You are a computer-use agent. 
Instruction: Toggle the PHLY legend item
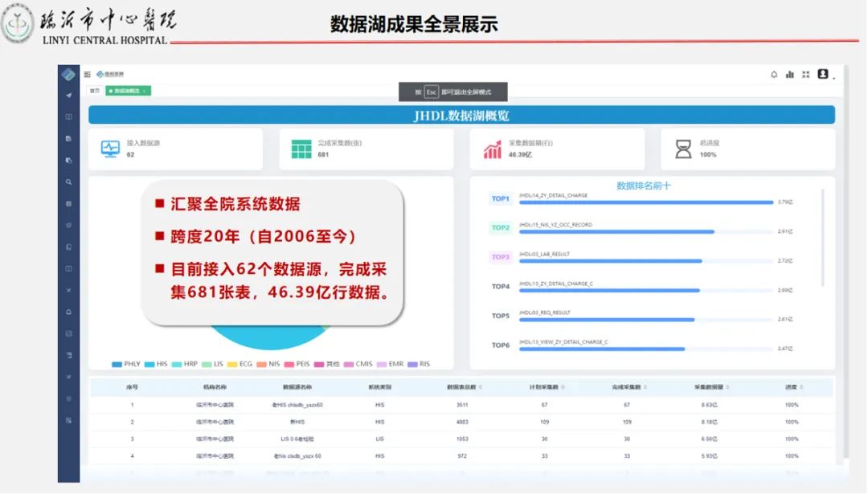[x=126, y=364]
